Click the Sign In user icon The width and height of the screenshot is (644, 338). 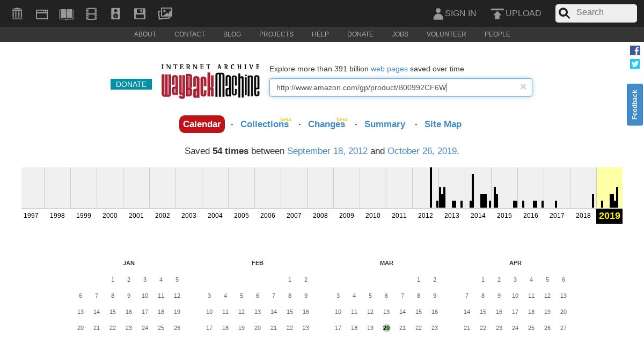[x=438, y=13]
